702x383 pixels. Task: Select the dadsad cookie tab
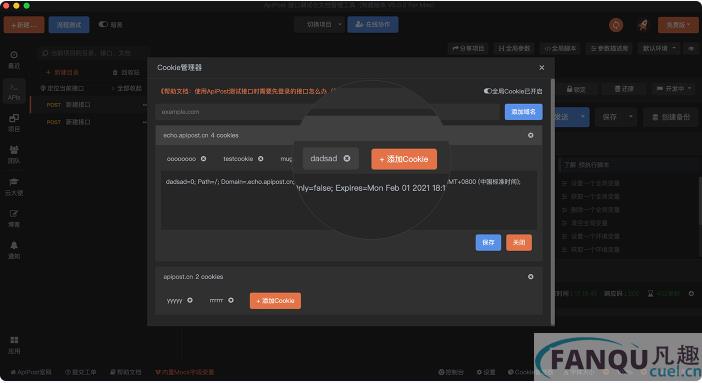(324, 159)
